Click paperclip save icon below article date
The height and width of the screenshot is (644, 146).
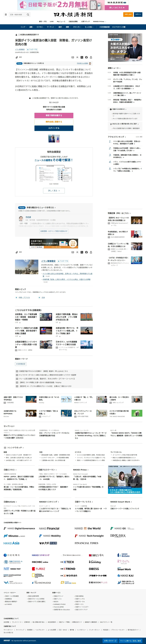click(x=17, y=57)
